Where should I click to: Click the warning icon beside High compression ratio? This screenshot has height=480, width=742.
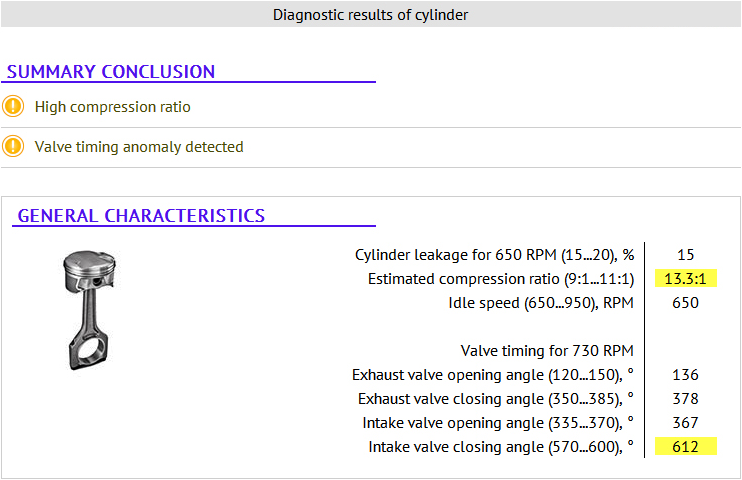[13, 106]
